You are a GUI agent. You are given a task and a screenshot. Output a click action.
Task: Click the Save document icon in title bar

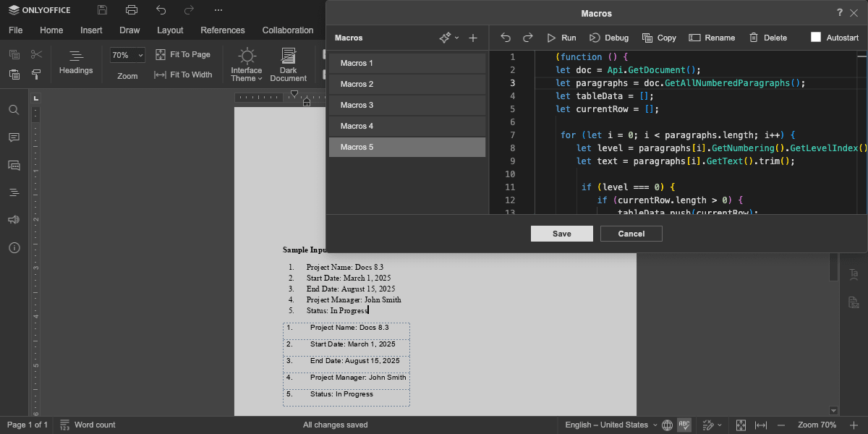pos(103,10)
